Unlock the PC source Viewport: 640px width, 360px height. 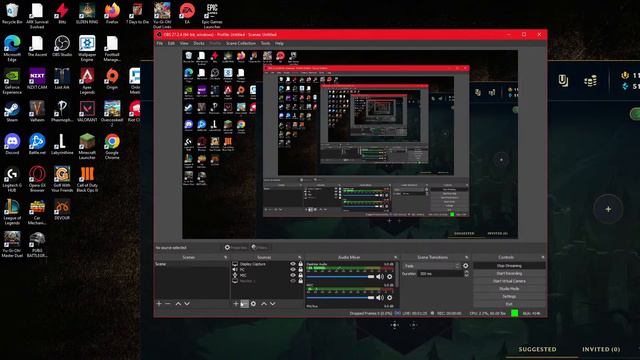click(301, 270)
